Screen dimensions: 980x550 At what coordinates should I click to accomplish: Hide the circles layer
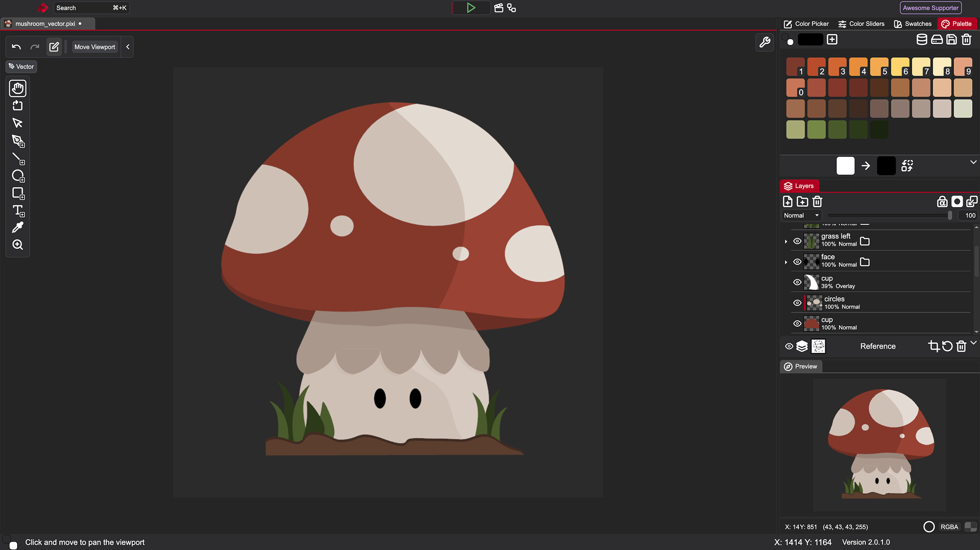(797, 302)
